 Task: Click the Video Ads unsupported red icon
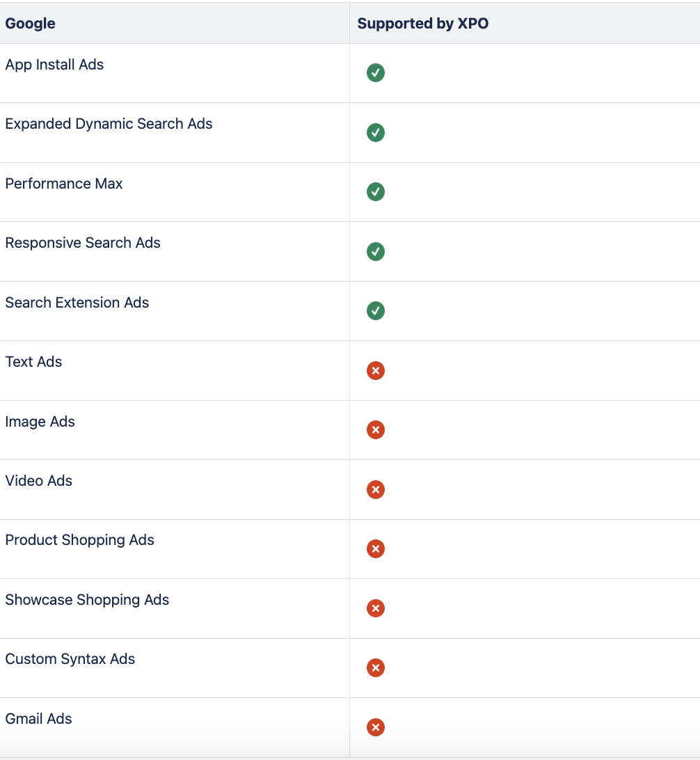(x=376, y=489)
